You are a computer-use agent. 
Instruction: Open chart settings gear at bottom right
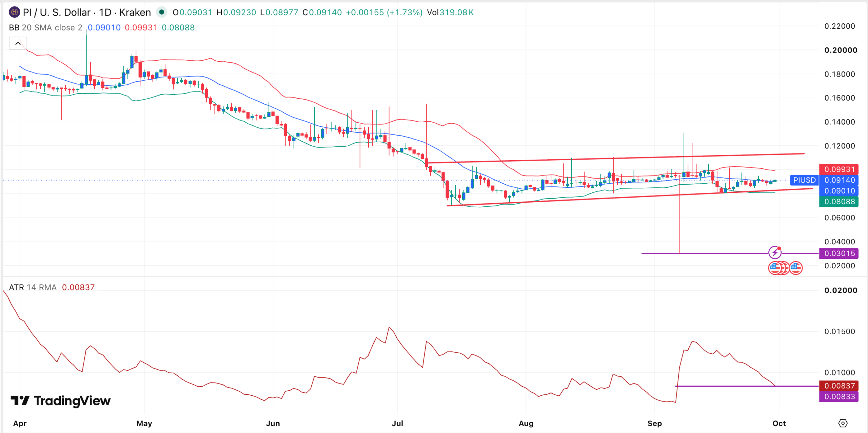(843, 423)
